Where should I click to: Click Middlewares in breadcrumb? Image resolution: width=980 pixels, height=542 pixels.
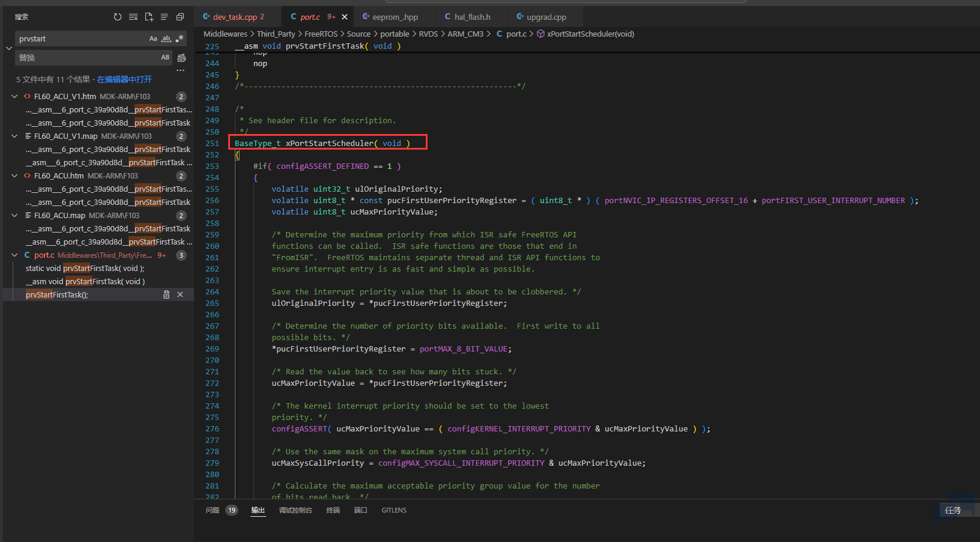(x=225, y=34)
